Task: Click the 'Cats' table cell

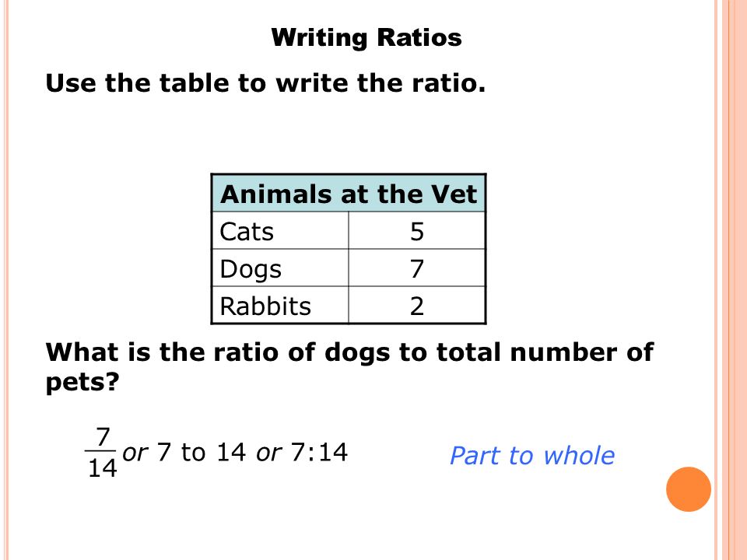Action: click(x=280, y=231)
